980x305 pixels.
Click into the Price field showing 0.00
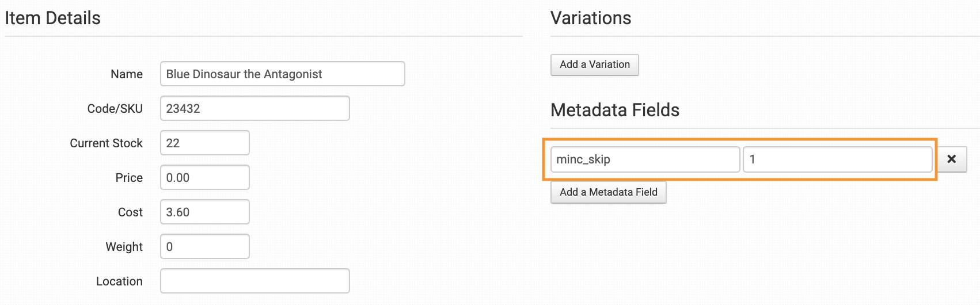204,178
